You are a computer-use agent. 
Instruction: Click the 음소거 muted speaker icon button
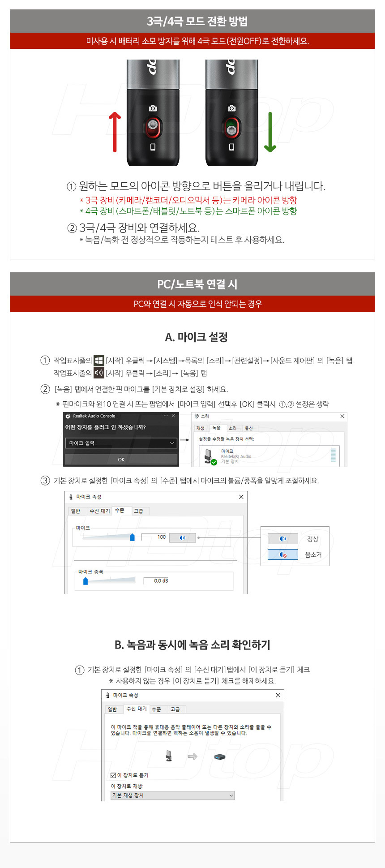coord(282,554)
